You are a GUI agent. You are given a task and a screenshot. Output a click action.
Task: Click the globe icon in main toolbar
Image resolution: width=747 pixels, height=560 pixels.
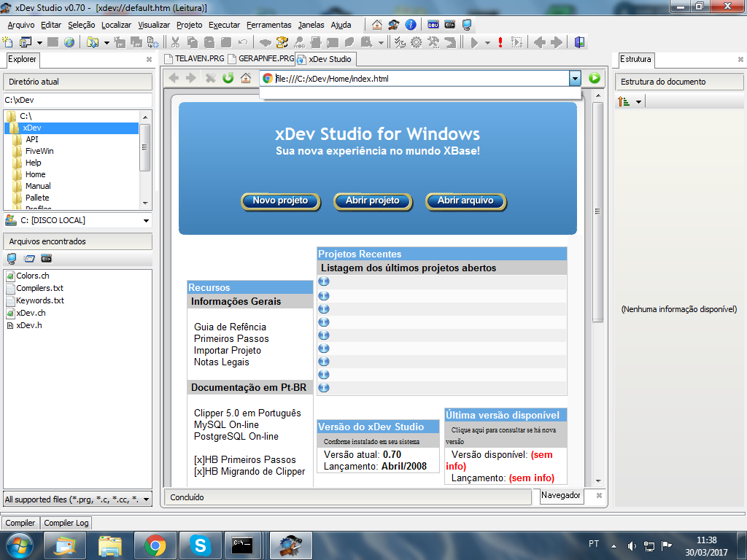coord(69,42)
